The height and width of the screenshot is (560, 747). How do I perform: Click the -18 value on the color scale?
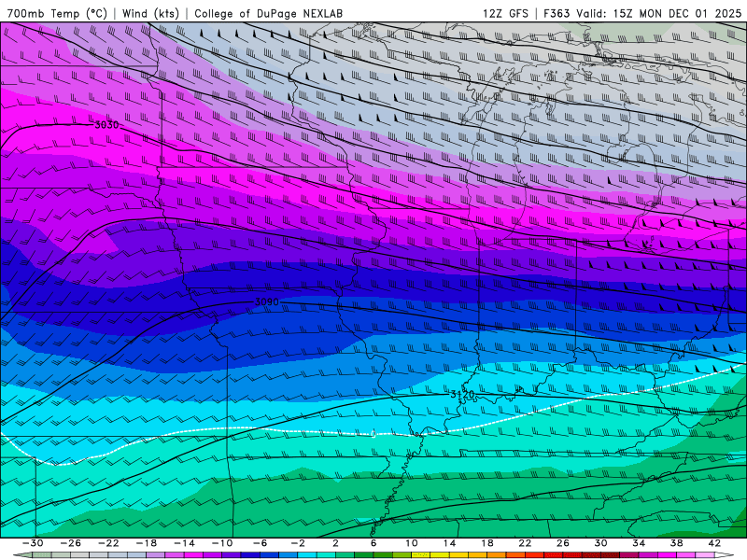pyautogui.click(x=147, y=543)
